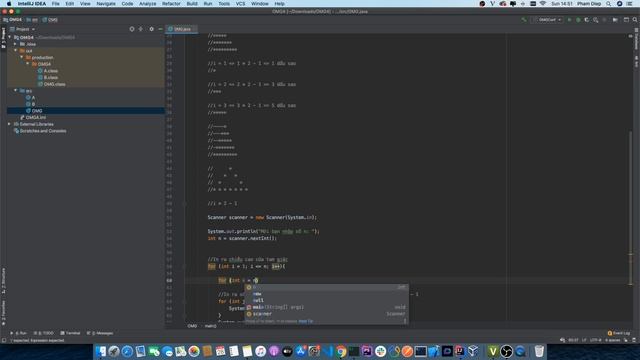Collapse the out folder
Screen dimensions: 640x360
click(x=16, y=51)
